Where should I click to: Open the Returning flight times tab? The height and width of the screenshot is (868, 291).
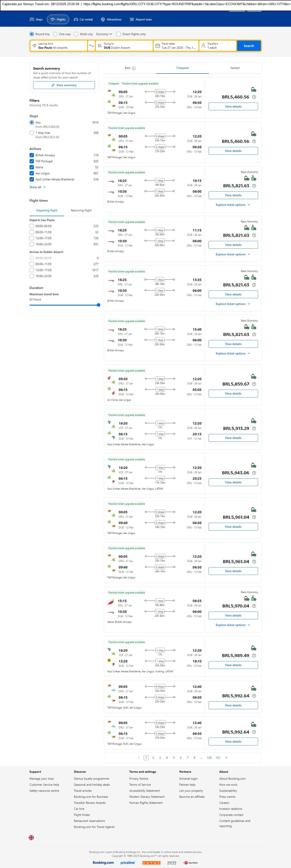(81, 211)
